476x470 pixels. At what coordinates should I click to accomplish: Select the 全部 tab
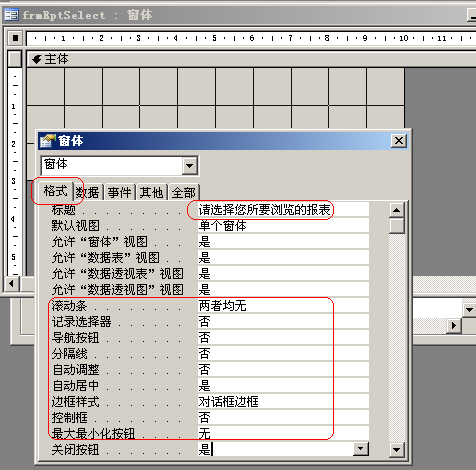pos(184,193)
